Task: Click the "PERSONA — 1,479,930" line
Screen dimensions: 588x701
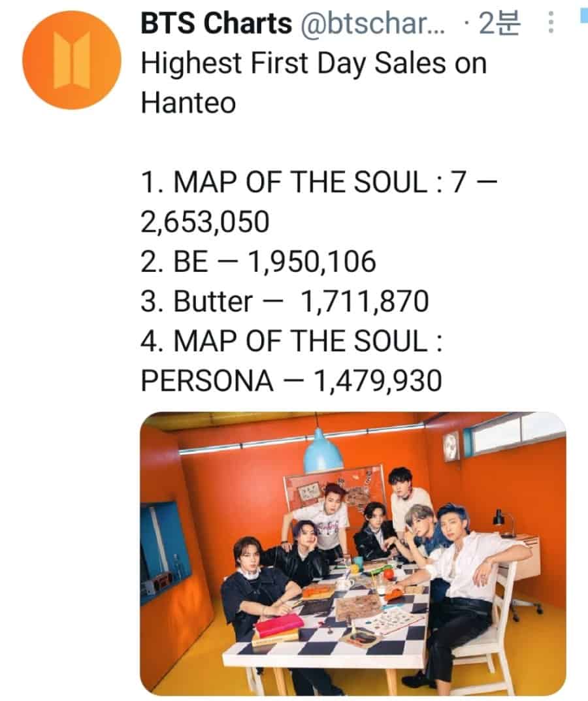Action: (291, 381)
